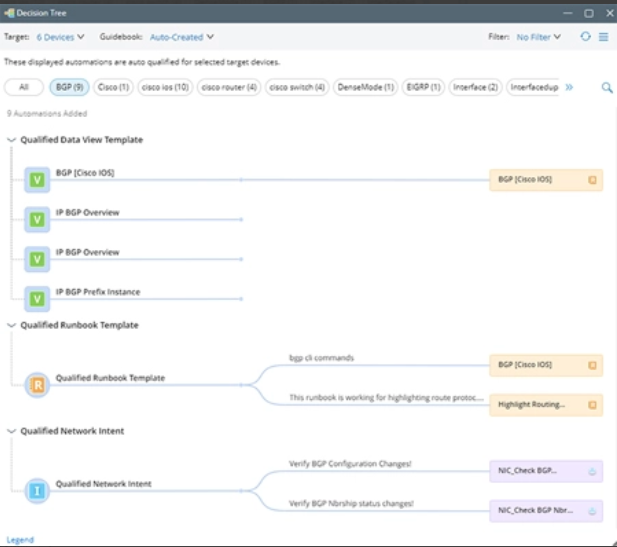617x547 pixels.
Task: Click the blue I Qualified Network Intent icon
Action: [x=37, y=490]
